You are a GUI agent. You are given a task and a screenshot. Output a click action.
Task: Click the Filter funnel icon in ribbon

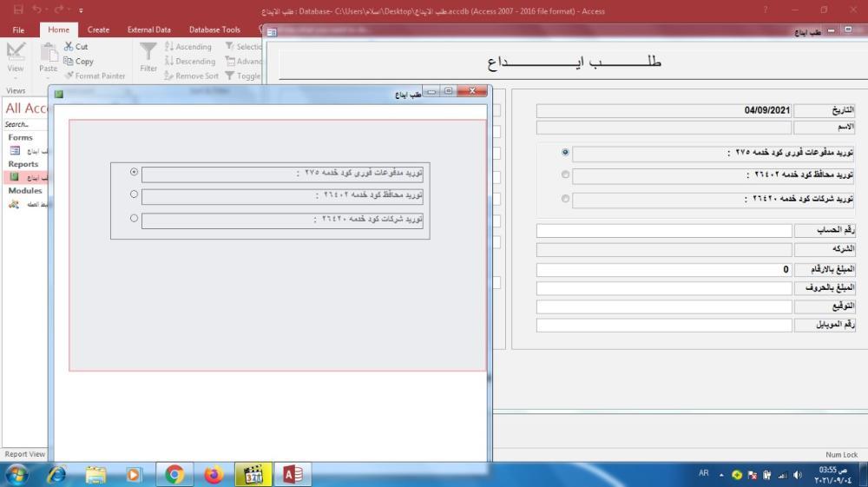(148, 52)
